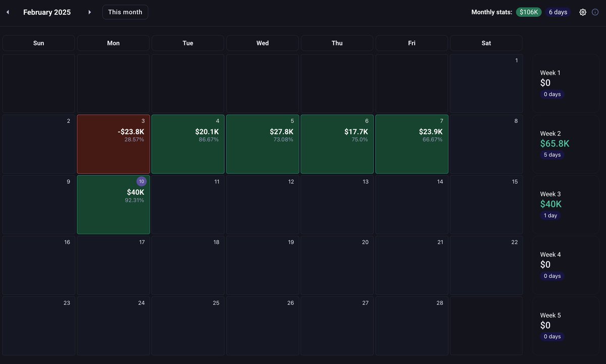The width and height of the screenshot is (606, 364).
Task: Click the 66.67% win rate text
Action: (x=433, y=139)
